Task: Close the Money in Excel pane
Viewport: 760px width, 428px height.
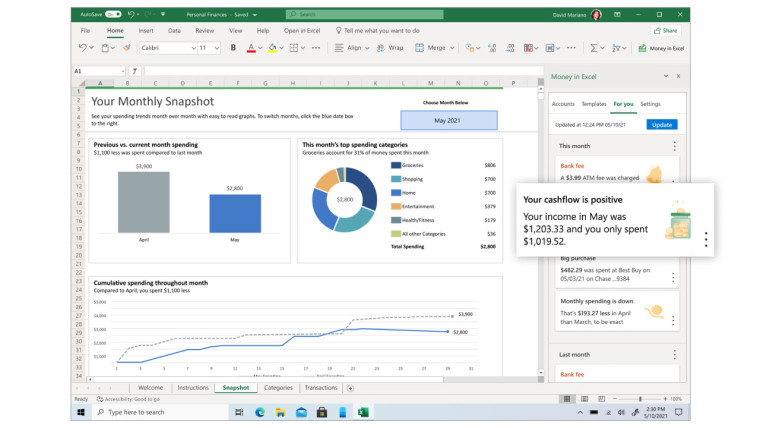Action: (x=679, y=76)
